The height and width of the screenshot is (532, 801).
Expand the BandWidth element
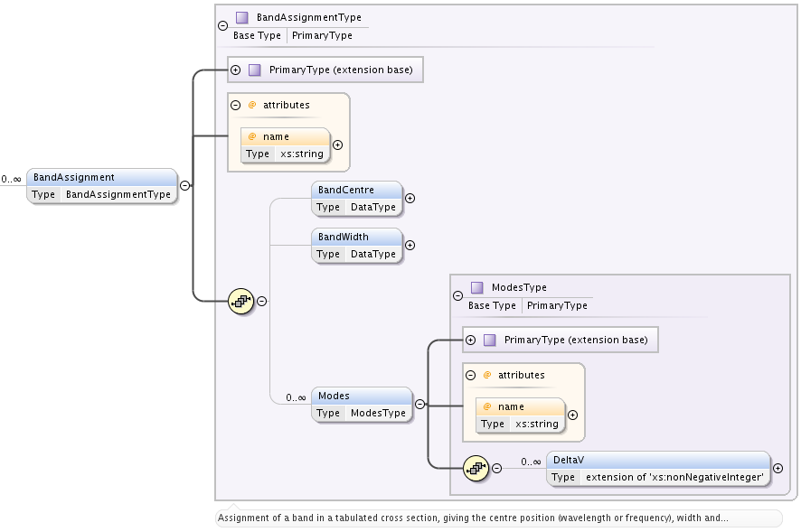tap(410, 245)
